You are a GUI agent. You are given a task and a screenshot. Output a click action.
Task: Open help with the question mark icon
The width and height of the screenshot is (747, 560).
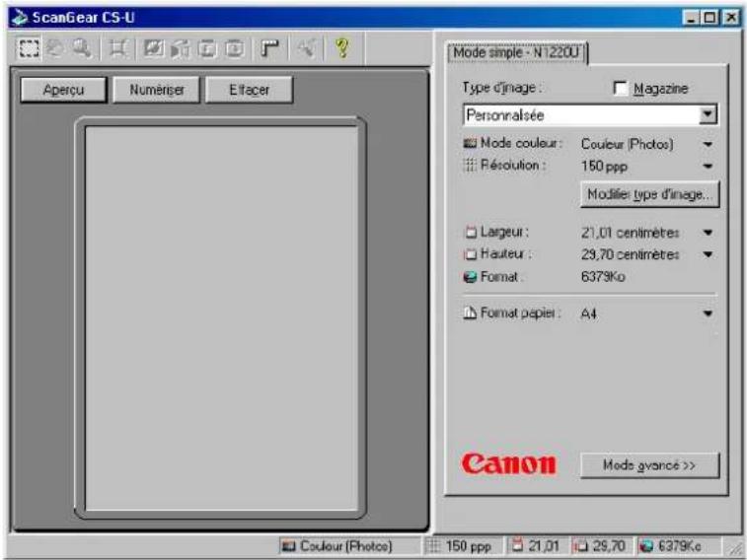coord(342,48)
